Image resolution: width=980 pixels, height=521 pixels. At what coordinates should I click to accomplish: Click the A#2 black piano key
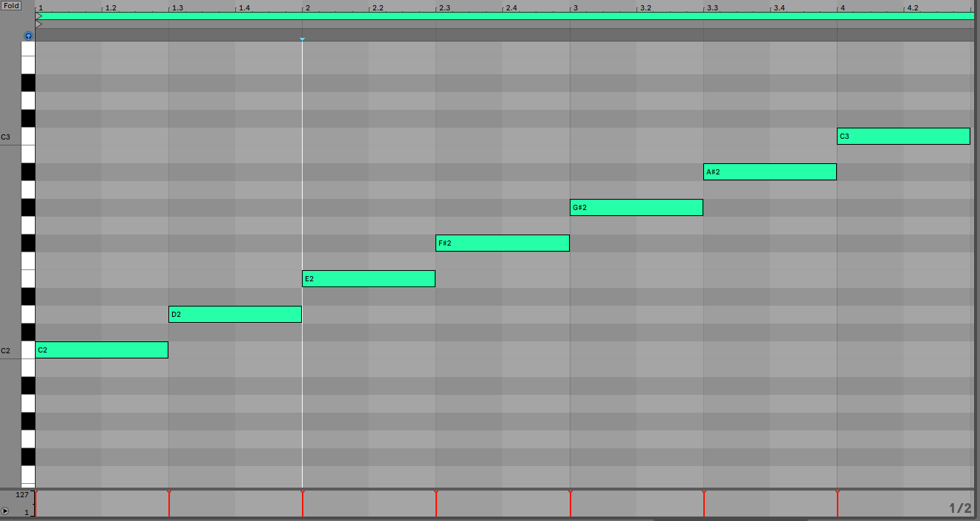pyautogui.click(x=28, y=171)
